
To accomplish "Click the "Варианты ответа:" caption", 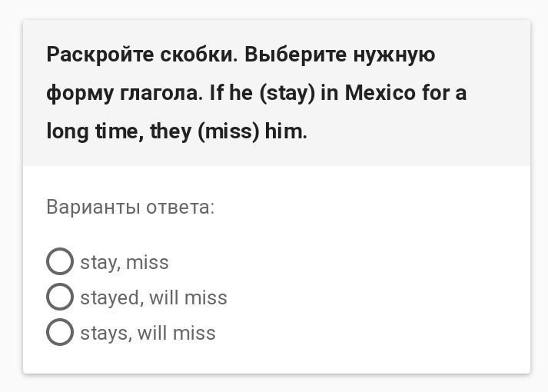I will (x=131, y=207).
